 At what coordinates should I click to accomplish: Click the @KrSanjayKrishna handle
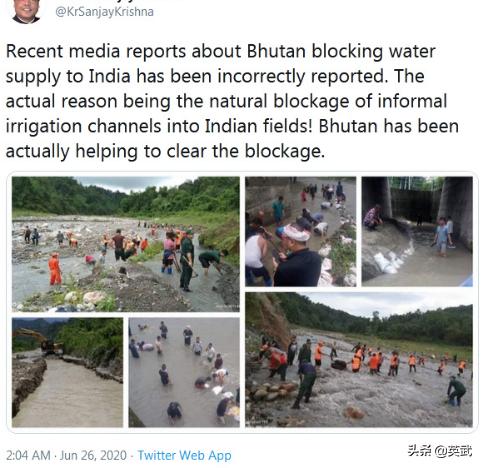click(104, 12)
